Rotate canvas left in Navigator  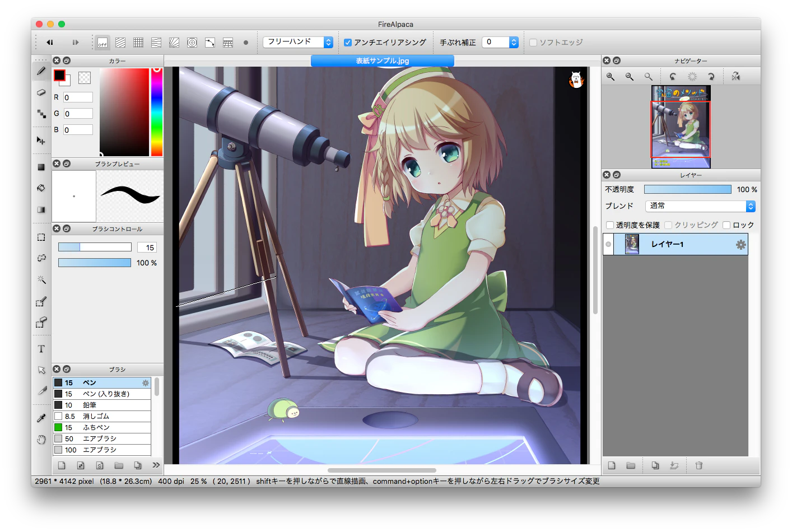click(x=673, y=77)
